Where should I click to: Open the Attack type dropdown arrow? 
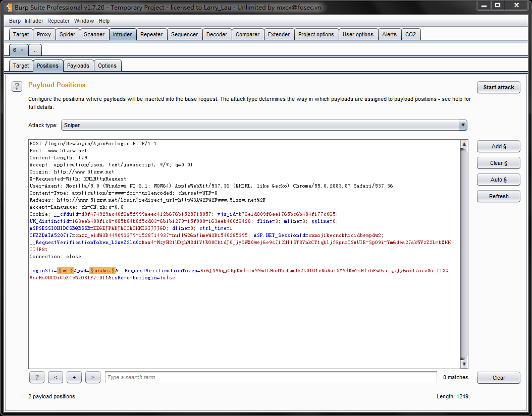coord(463,125)
